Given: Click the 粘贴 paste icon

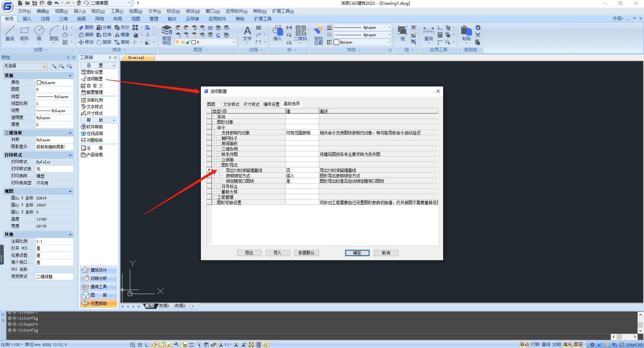Looking at the screenshot, I should coord(466,33).
